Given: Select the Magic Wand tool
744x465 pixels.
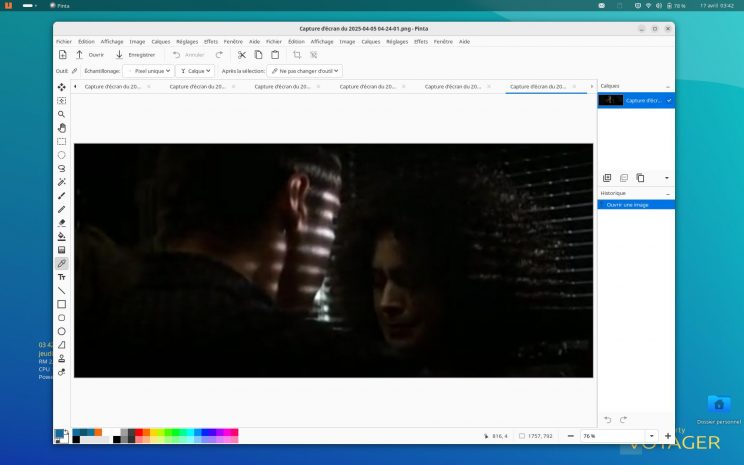Looking at the screenshot, I should 62,182.
